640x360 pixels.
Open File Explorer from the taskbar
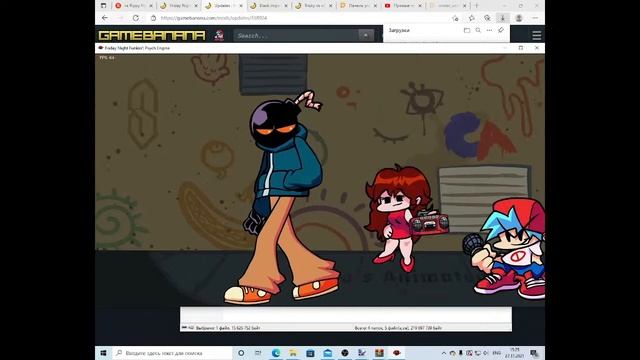pos(293,353)
